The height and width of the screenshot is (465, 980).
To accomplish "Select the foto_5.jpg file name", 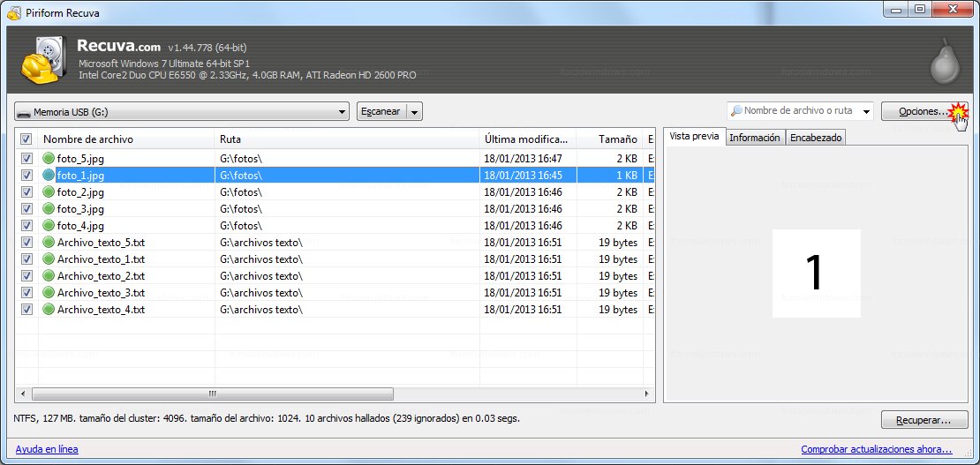I will point(80,159).
